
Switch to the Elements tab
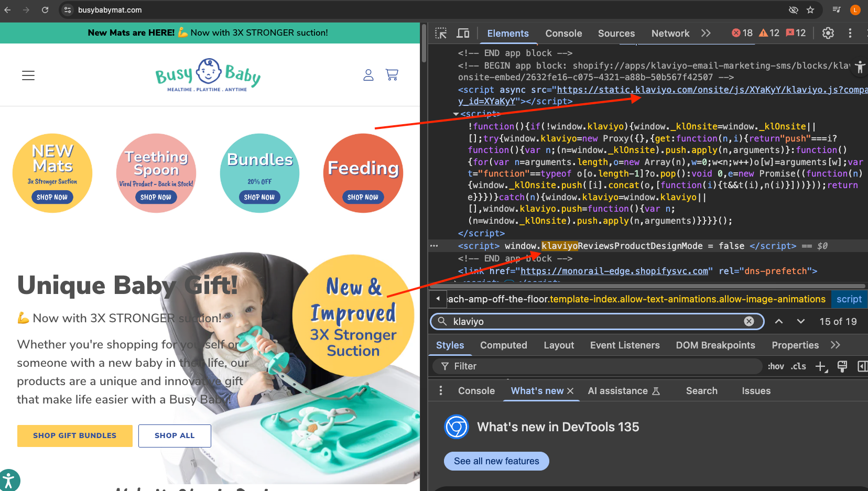pos(508,34)
